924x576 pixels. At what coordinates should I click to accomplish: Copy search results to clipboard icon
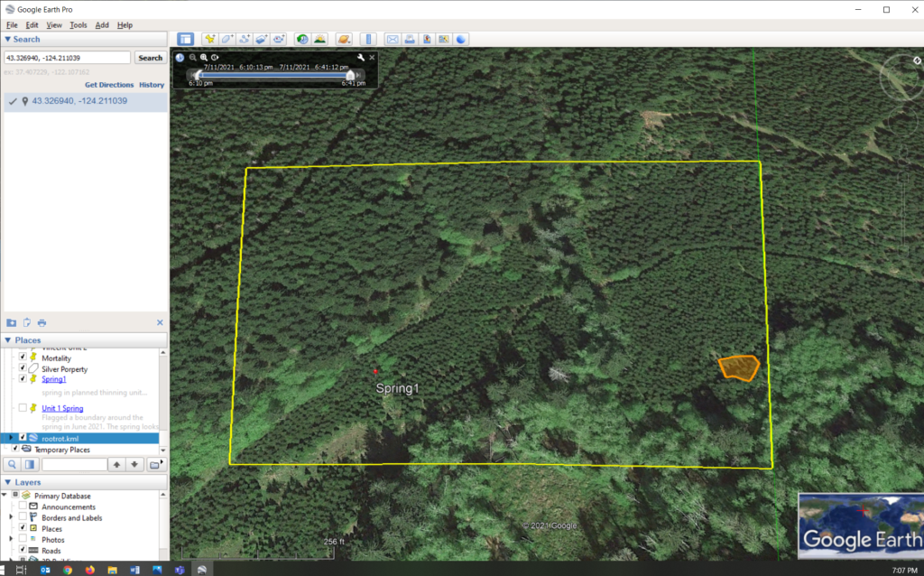click(26, 322)
